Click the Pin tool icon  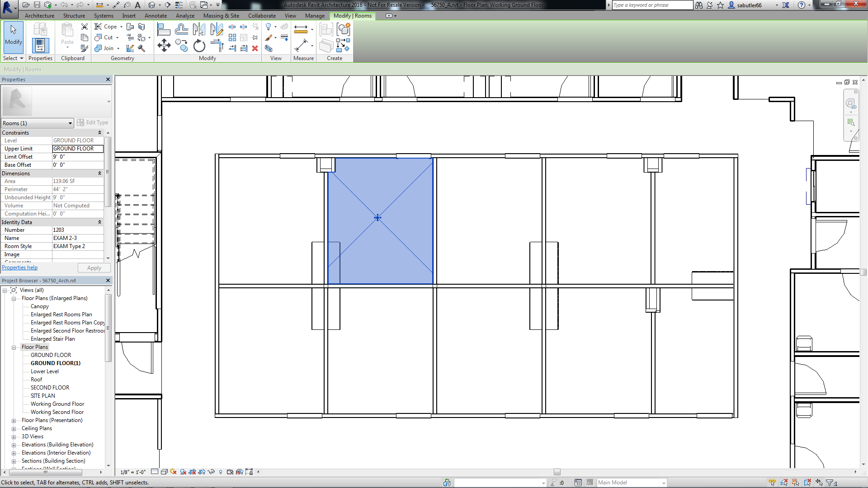(x=255, y=38)
